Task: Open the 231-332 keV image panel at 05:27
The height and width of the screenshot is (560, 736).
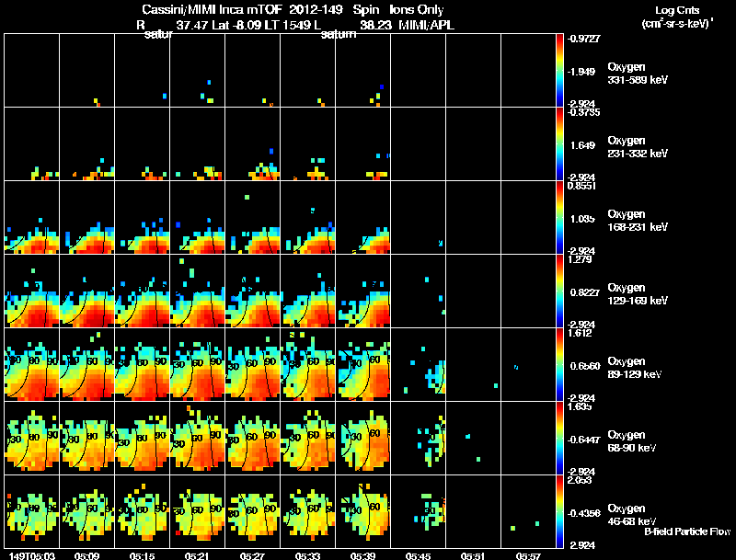Action: [x=252, y=143]
